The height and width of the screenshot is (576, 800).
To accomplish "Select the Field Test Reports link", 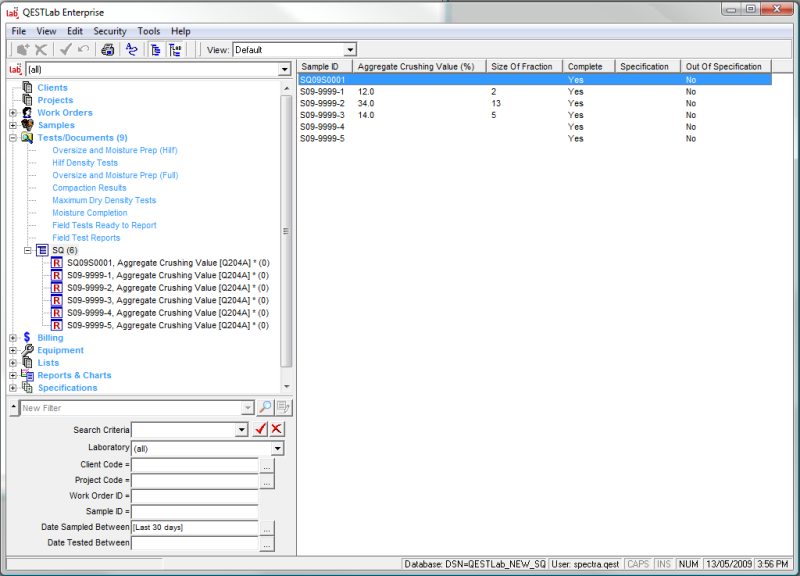I will tap(87, 237).
